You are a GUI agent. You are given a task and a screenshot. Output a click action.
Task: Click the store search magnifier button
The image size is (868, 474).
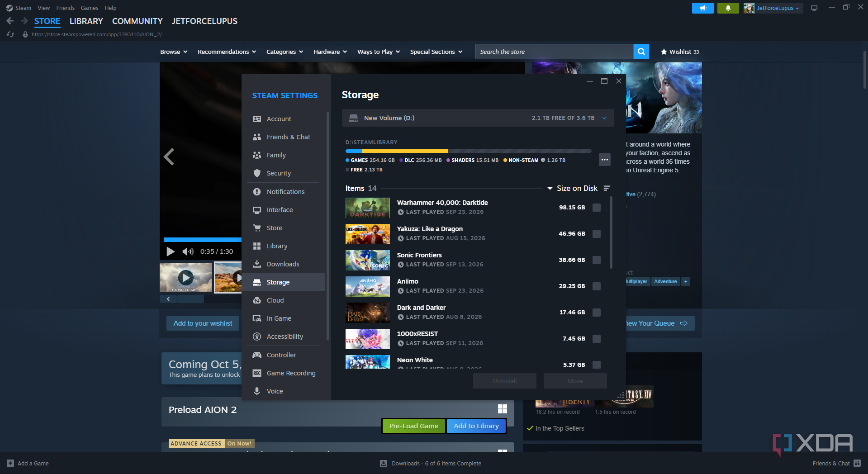point(641,52)
